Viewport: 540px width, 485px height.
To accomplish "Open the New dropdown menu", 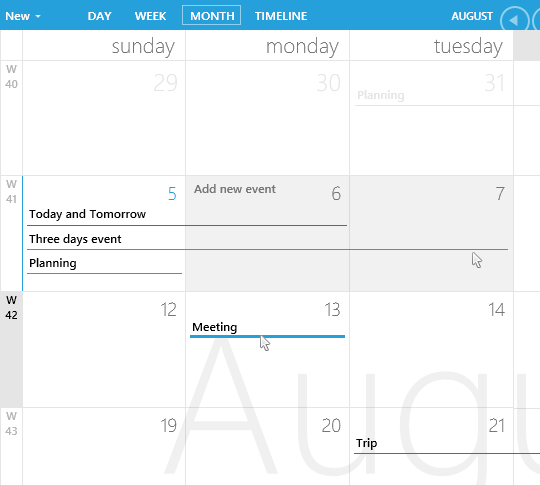I will point(23,16).
